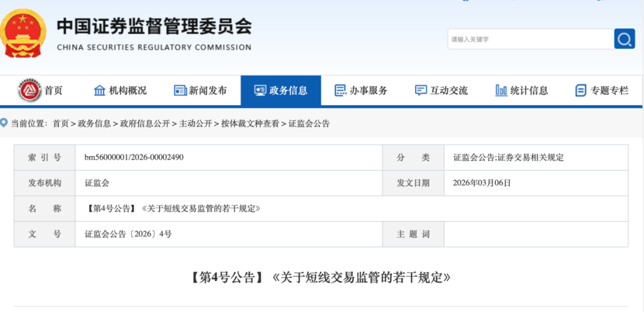Click the blue search magnifier button
This screenshot has width=644, height=312.
tap(624, 39)
